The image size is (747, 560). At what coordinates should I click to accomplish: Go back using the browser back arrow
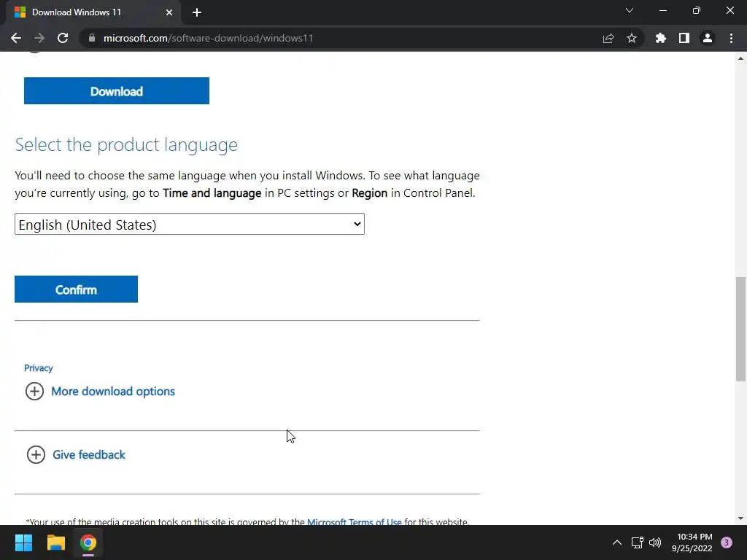tap(16, 38)
